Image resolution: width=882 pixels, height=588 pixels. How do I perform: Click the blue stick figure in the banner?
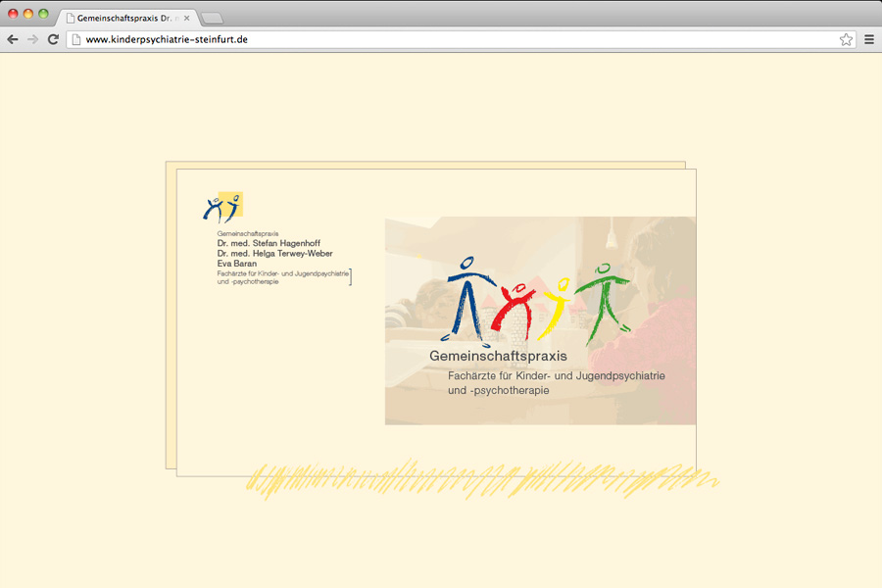click(470, 299)
